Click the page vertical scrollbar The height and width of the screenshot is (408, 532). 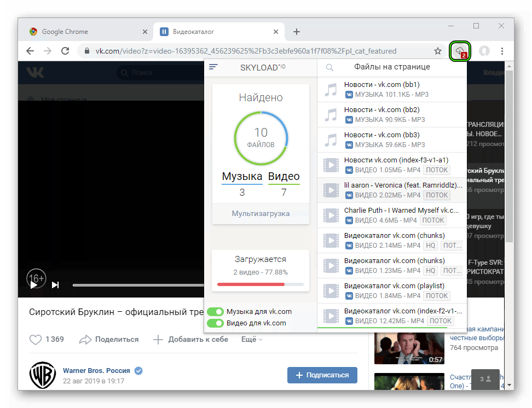click(x=509, y=156)
